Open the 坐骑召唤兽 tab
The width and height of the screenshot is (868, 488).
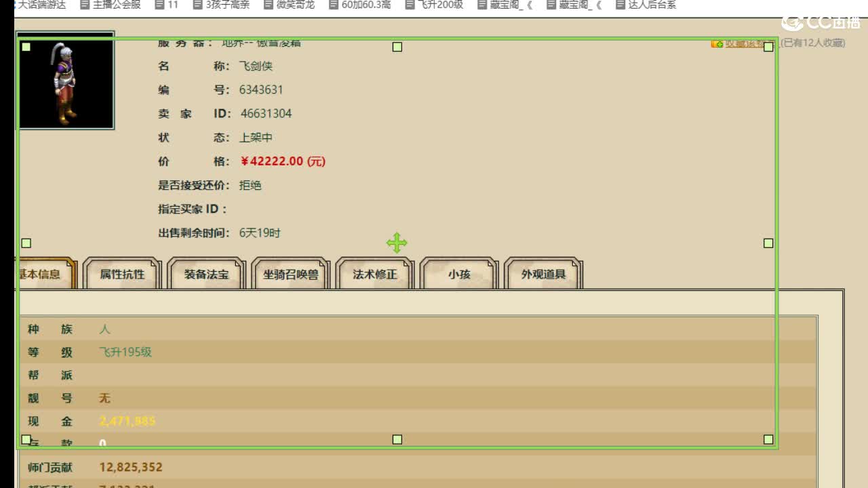(290, 274)
